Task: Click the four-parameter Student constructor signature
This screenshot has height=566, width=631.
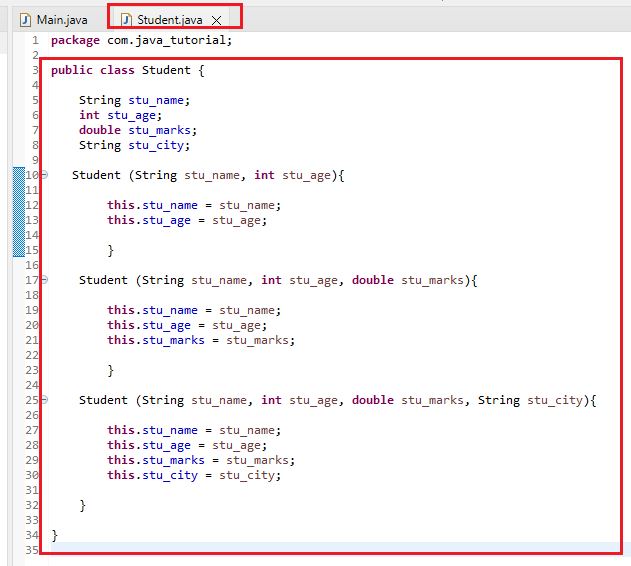Action: (338, 400)
